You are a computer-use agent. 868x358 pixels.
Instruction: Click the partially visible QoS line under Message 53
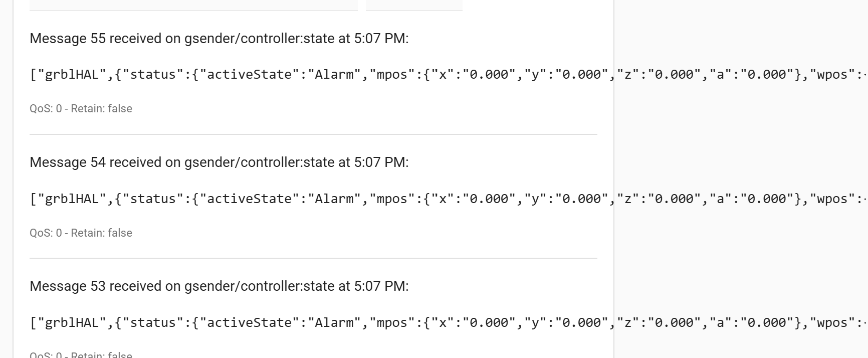tap(81, 354)
